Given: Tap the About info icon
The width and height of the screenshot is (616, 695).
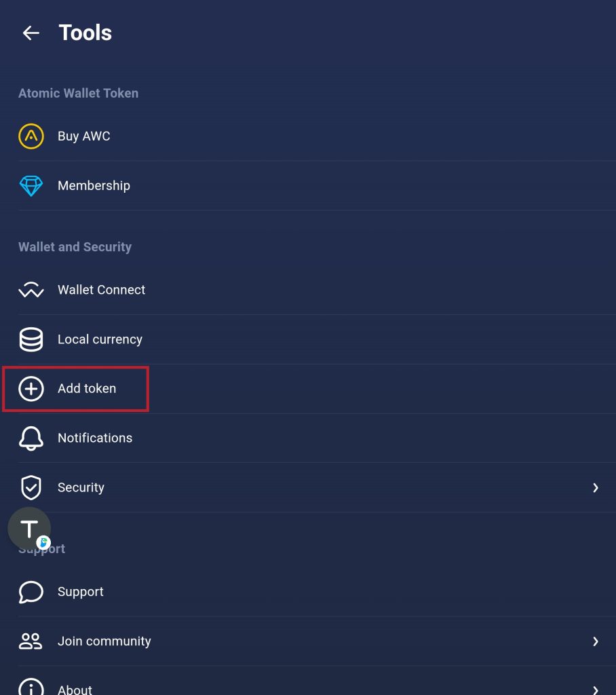Looking at the screenshot, I should [x=31, y=687].
